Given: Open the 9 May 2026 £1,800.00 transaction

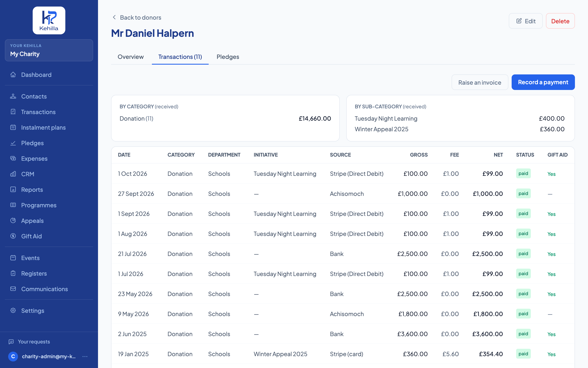Looking at the screenshot, I should pyautogui.click(x=343, y=314).
